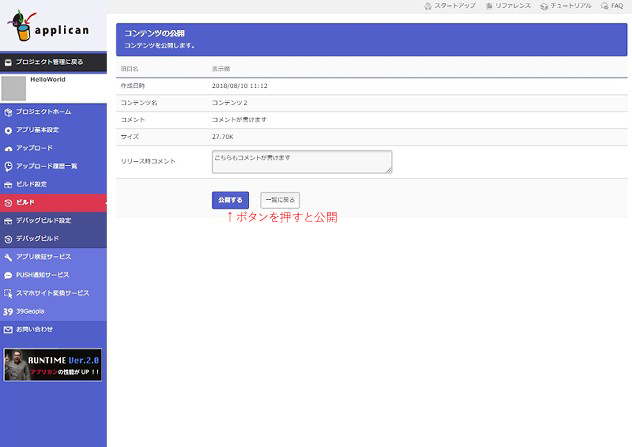The image size is (632, 447).
Task: Focus the リリース時コメント text area
Action: tap(302, 162)
